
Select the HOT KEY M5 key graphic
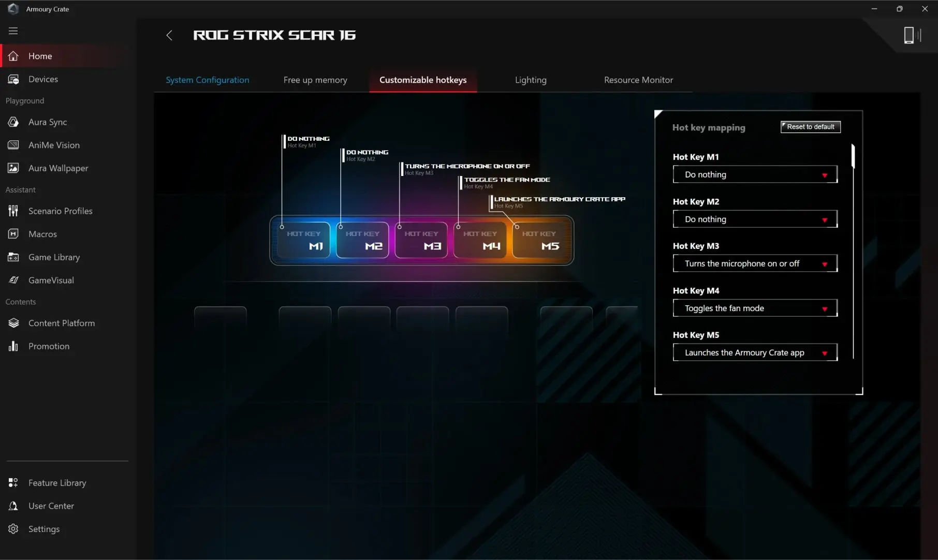click(x=539, y=240)
